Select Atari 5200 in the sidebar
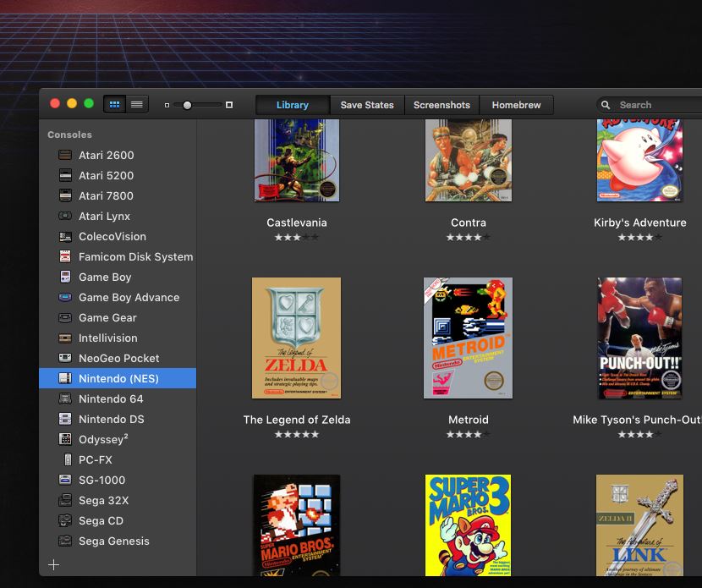702x588 pixels. [118, 175]
